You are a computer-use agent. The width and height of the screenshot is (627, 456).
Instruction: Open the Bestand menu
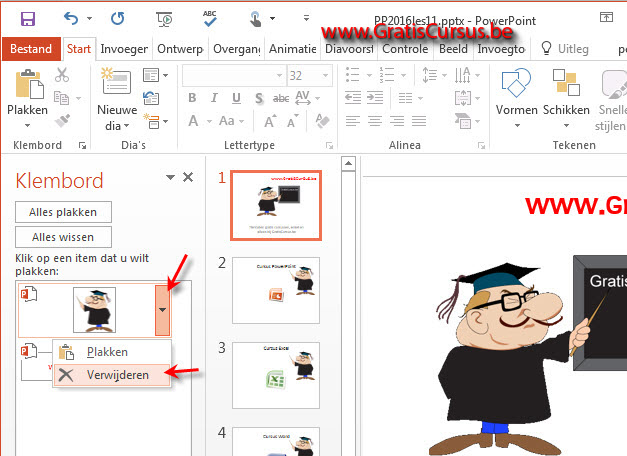pos(31,49)
